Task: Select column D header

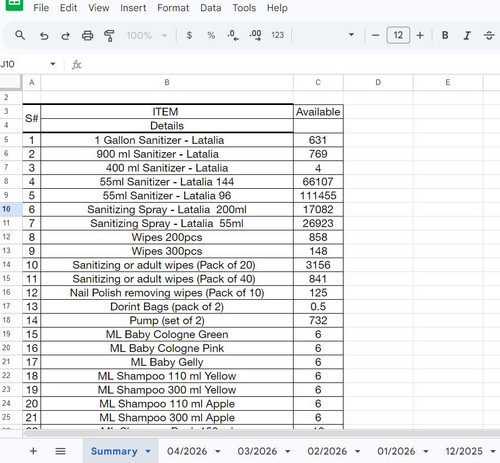Action: tap(378, 82)
